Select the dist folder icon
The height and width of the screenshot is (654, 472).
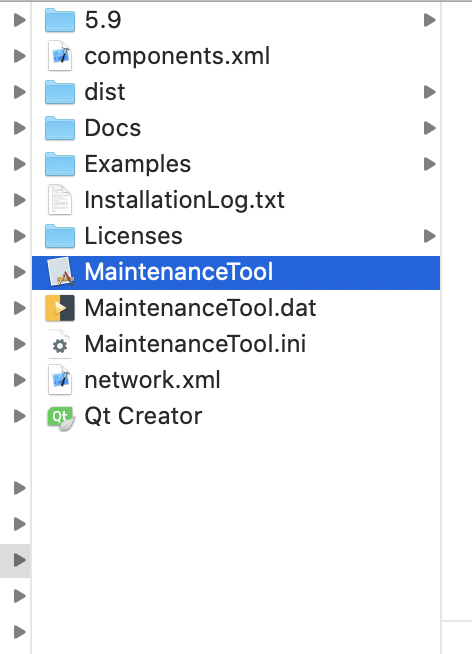pyautogui.click(x=60, y=92)
